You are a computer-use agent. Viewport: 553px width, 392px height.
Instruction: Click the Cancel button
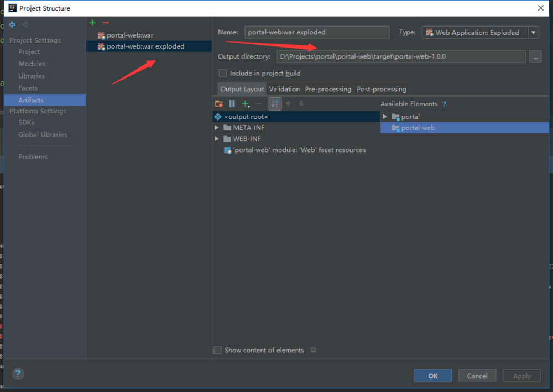coord(477,376)
